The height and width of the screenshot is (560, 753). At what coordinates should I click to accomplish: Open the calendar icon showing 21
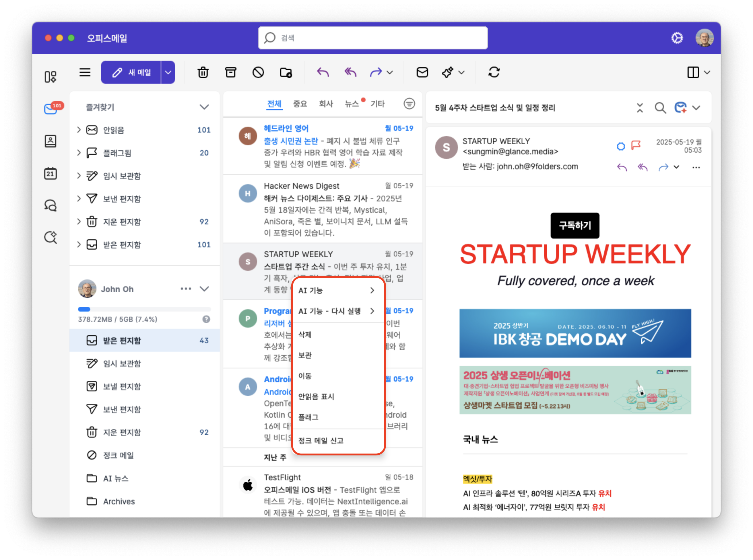click(50, 173)
